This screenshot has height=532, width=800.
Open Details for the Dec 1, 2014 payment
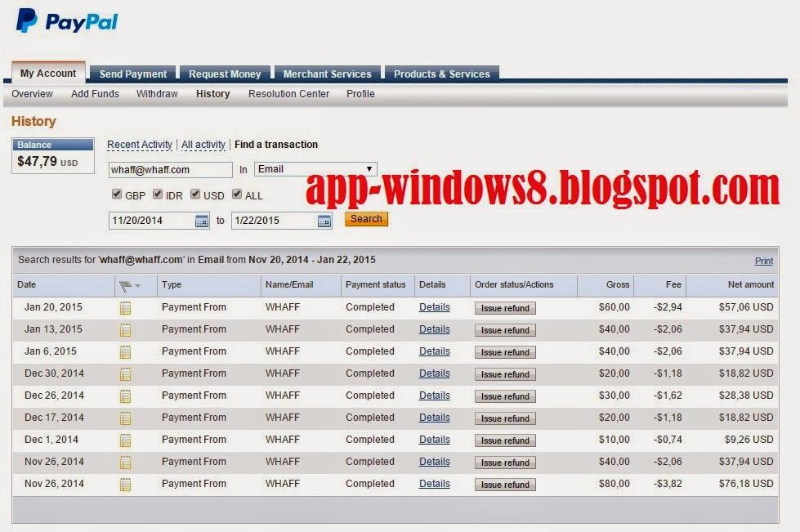click(434, 439)
